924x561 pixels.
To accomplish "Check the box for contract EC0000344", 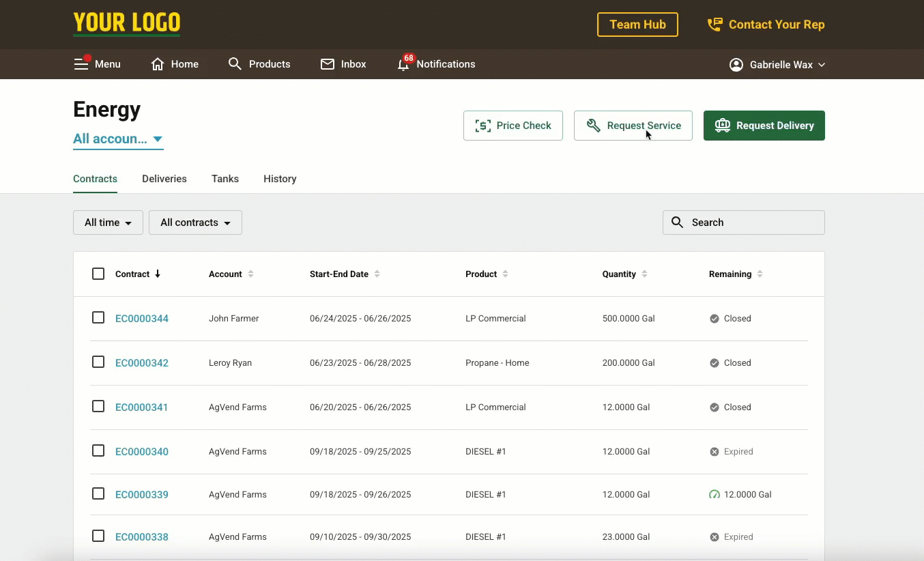I will coord(98,317).
